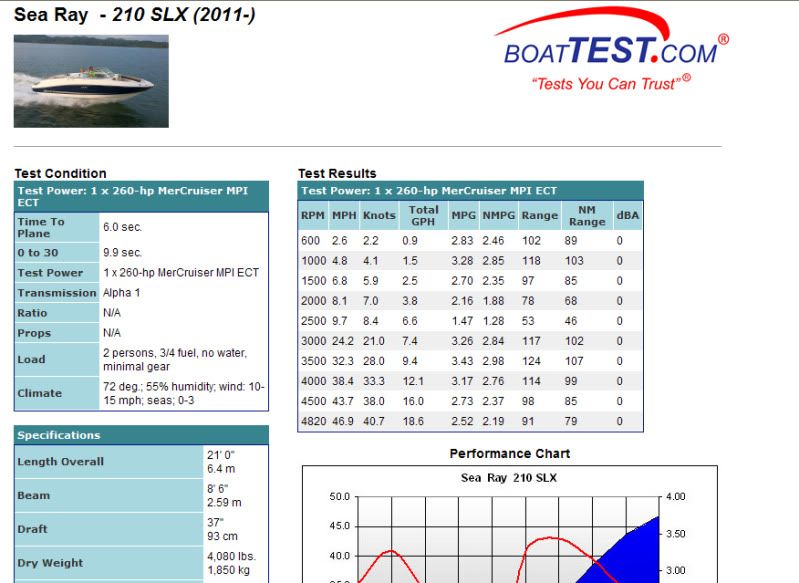Click the 'Test Results' heading

337,173
